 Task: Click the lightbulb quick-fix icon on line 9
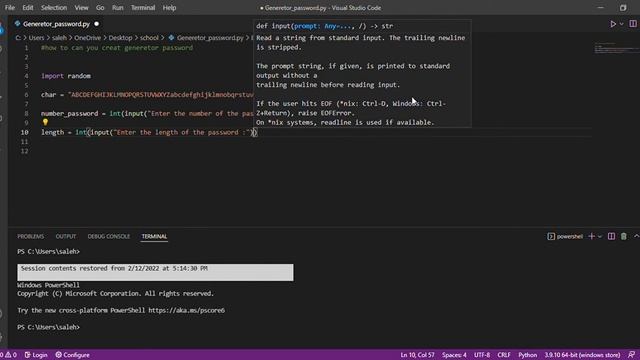point(45,122)
